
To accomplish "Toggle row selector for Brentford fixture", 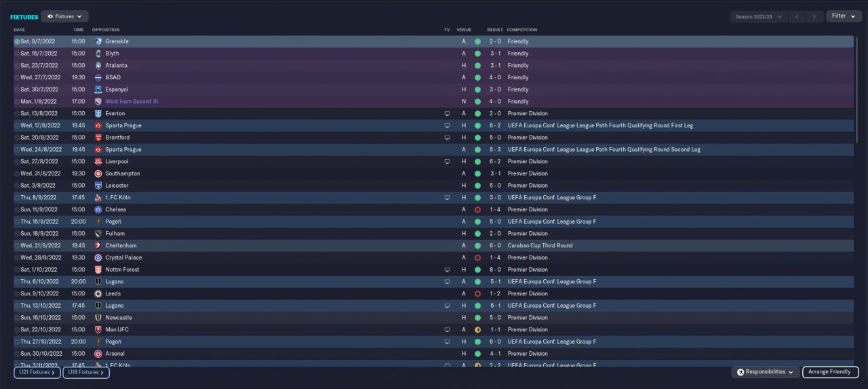I will point(17,138).
